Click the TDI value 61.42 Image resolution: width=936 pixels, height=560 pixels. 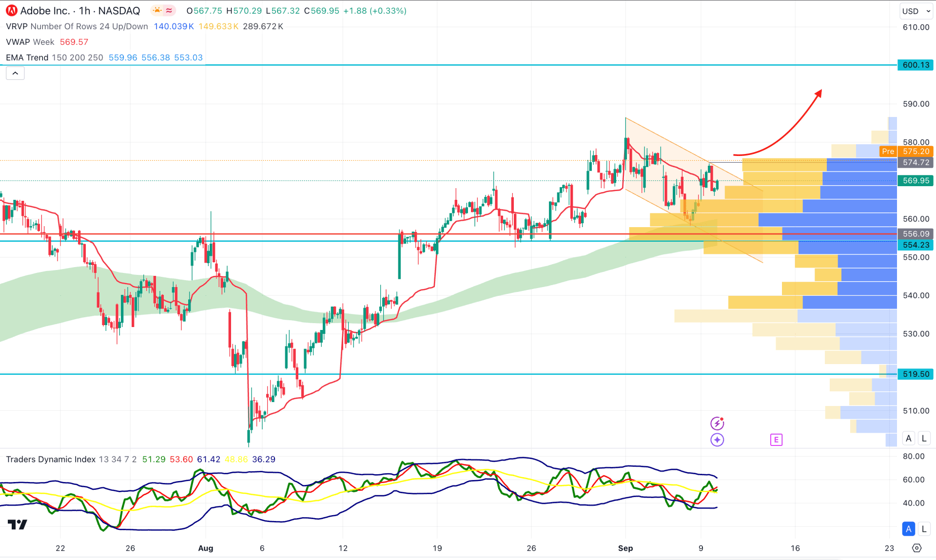[209, 459]
